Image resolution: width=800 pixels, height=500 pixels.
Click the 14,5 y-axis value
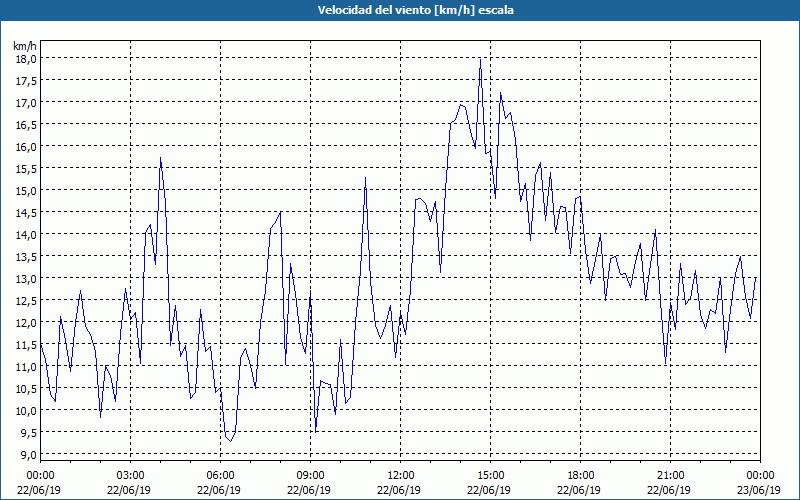26,212
